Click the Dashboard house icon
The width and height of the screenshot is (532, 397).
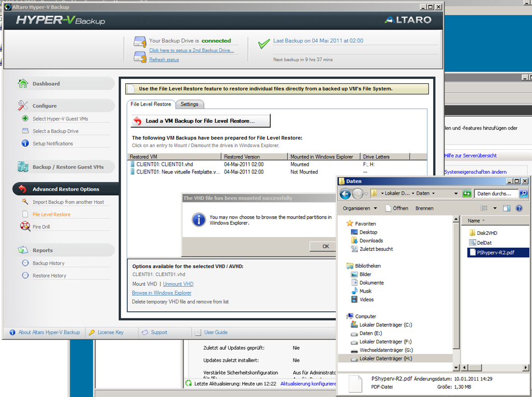click(x=23, y=84)
